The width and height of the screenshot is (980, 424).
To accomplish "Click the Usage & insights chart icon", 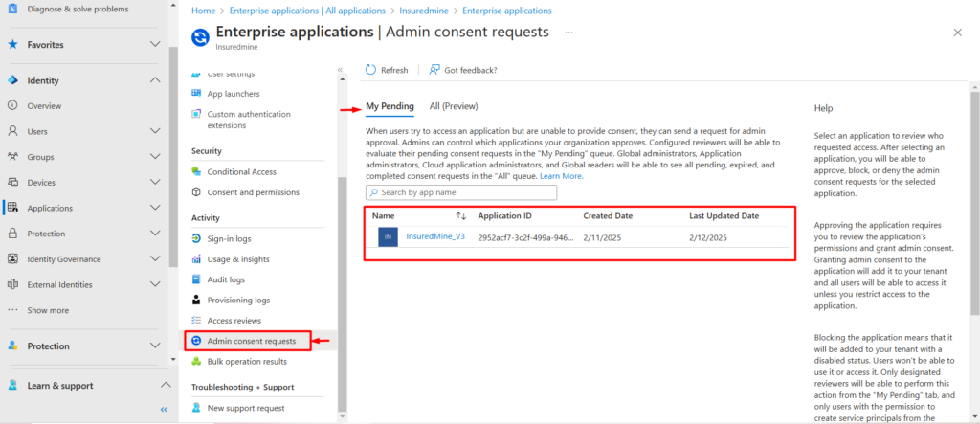I will pyautogui.click(x=196, y=259).
